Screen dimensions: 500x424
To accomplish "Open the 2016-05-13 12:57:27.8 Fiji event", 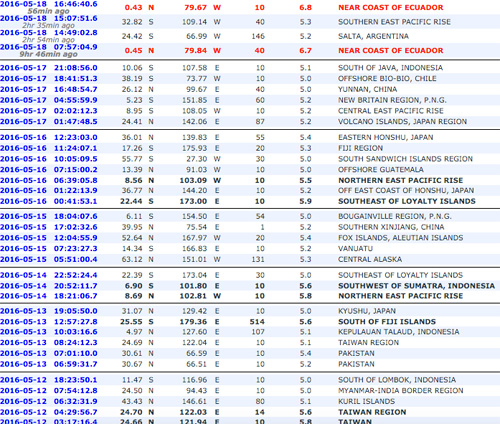I will tap(49, 322).
